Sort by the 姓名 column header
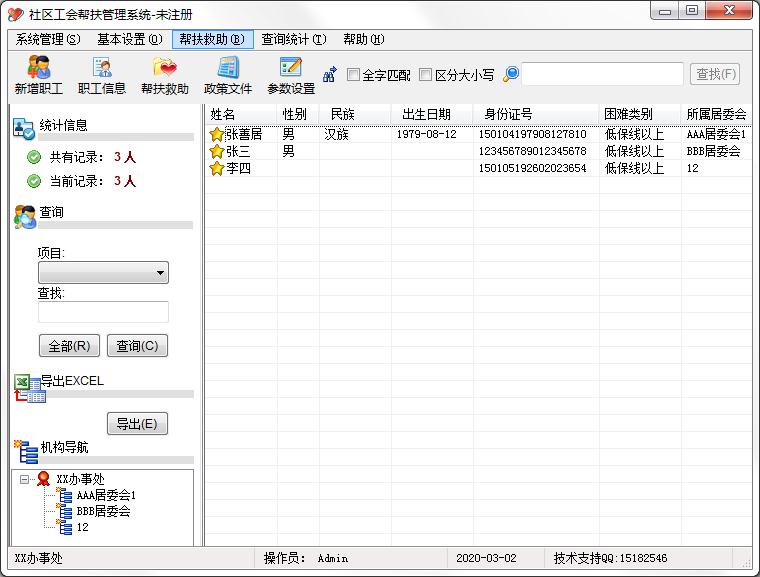The image size is (760, 577). coord(241,114)
